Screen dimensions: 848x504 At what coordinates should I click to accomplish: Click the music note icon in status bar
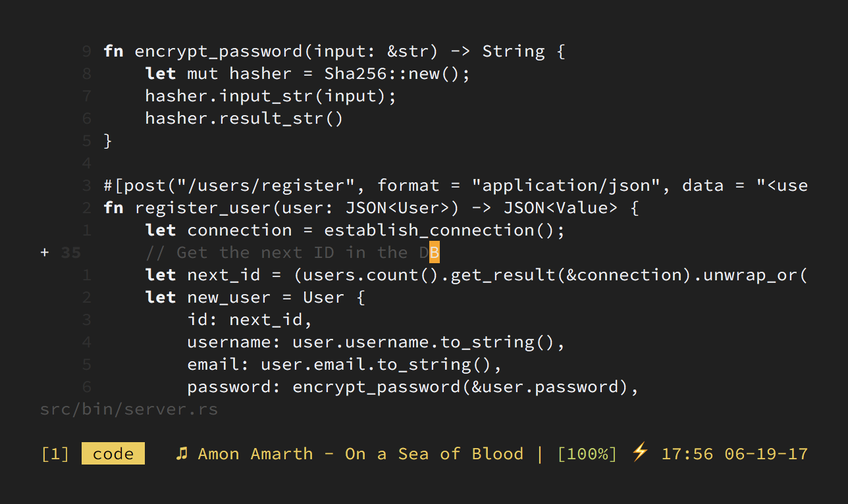click(x=182, y=453)
